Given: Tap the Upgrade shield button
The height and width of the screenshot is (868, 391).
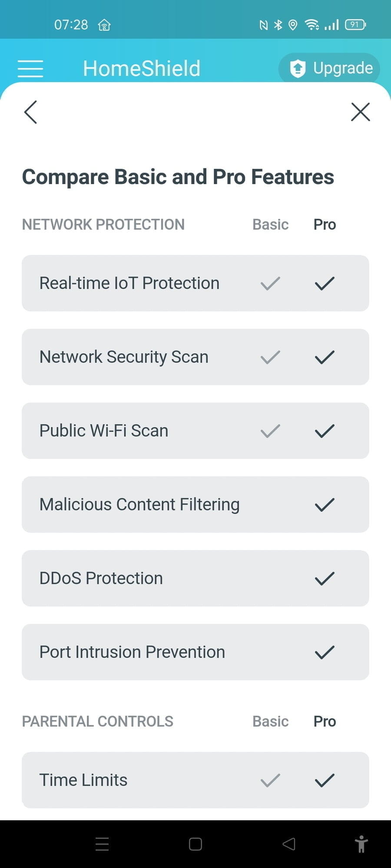Looking at the screenshot, I should 329,68.
